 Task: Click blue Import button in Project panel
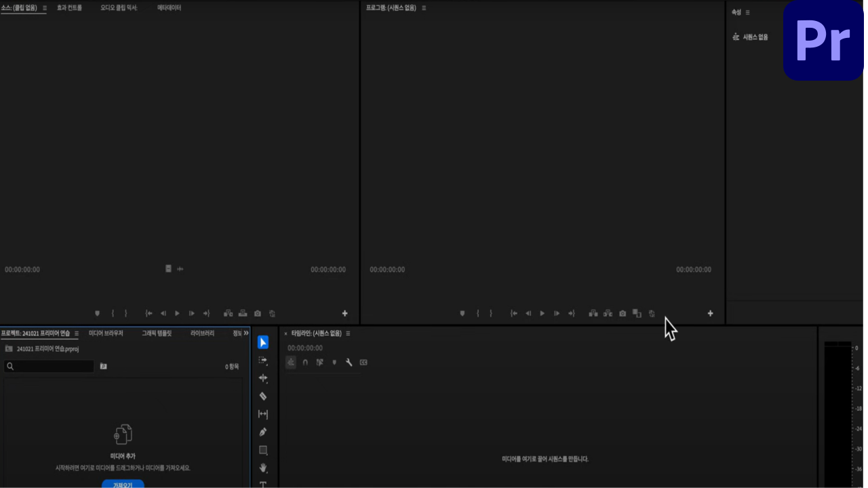pyautogui.click(x=123, y=484)
